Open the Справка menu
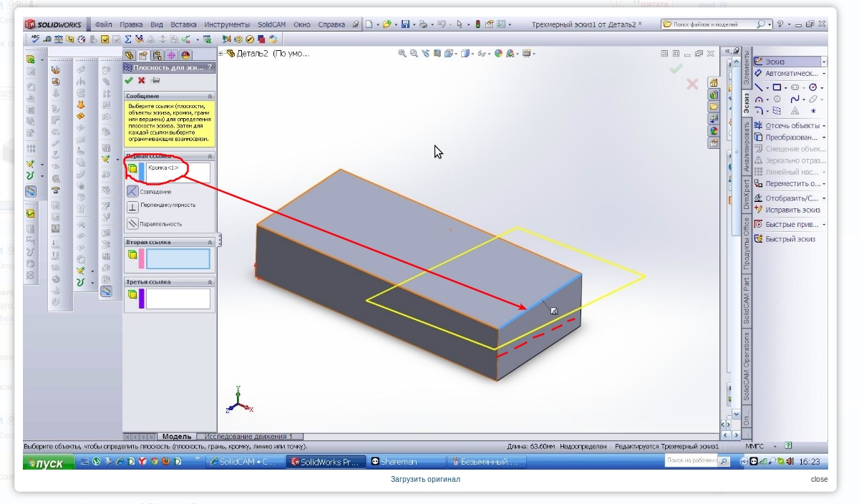The width and height of the screenshot is (859, 504). (331, 24)
